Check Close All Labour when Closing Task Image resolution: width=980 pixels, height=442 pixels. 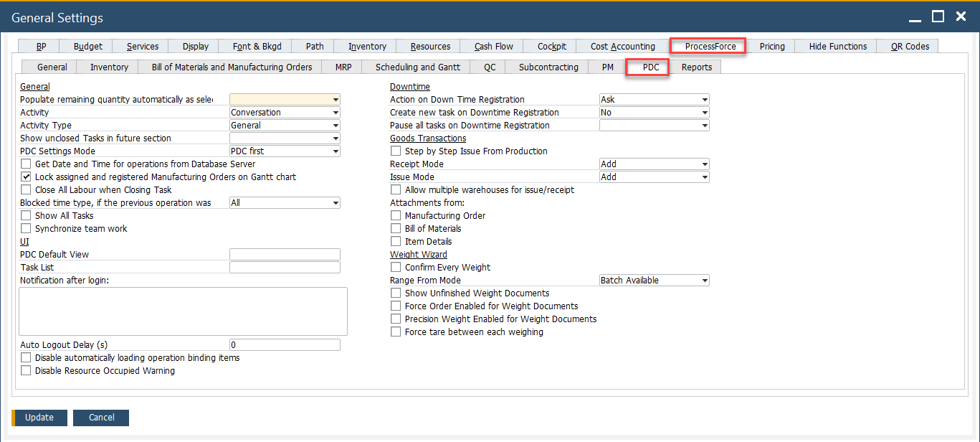[26, 189]
